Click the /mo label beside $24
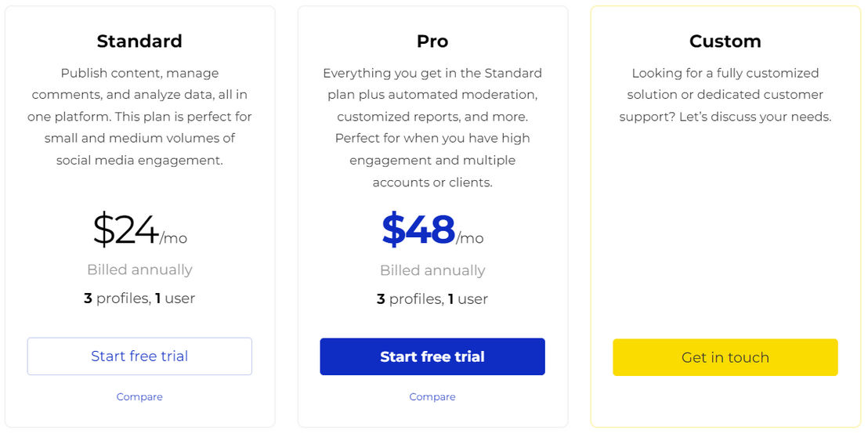 coord(173,239)
